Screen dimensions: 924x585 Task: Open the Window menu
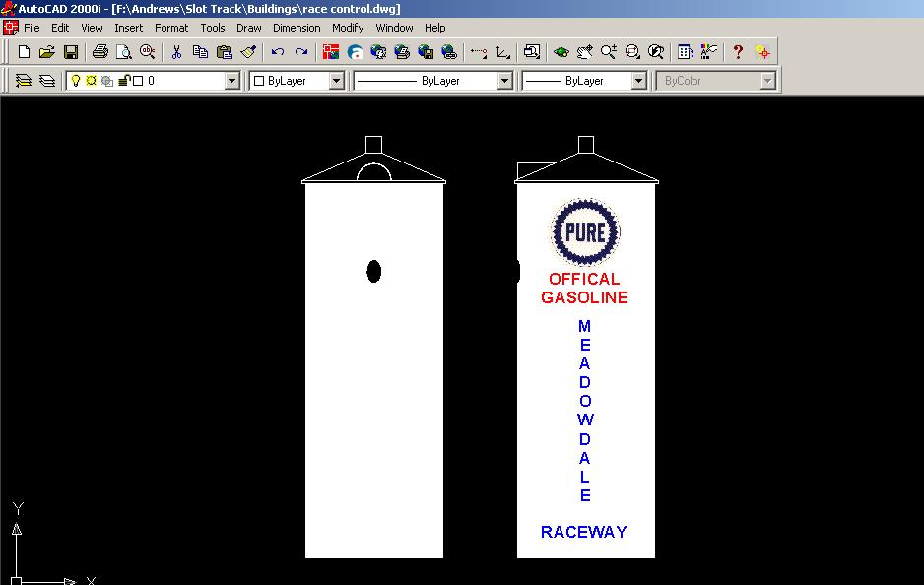[394, 28]
